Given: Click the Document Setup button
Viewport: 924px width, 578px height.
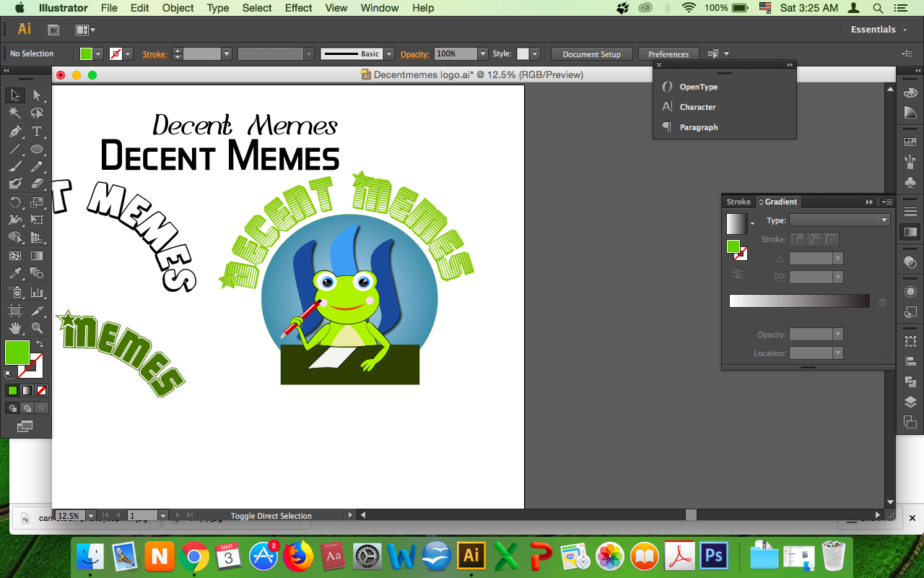Looking at the screenshot, I should [592, 54].
